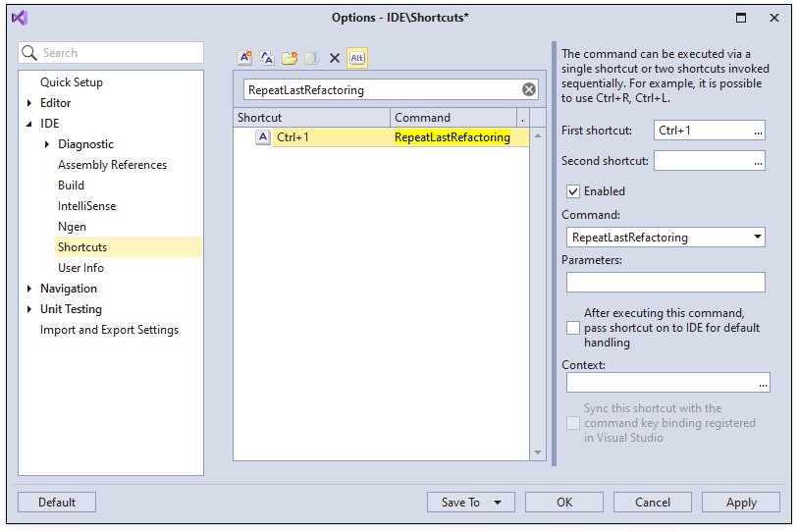Sort by the Command column header

[452, 118]
